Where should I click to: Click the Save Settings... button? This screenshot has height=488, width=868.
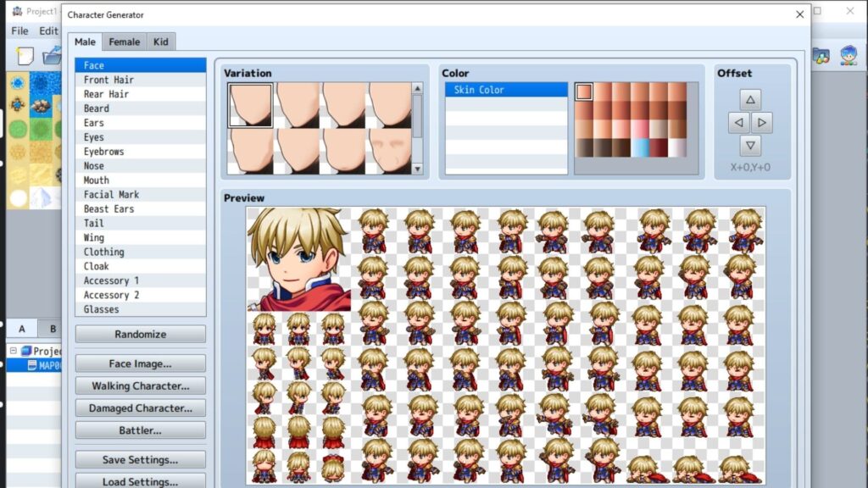[141, 460]
